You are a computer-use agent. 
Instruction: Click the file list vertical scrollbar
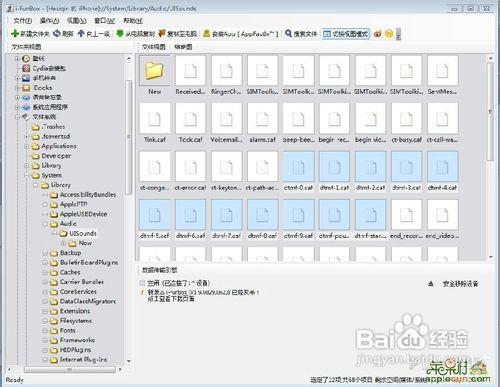coord(490,157)
